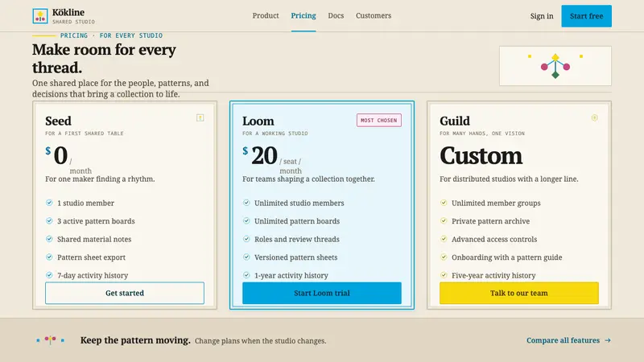Click the Kökline logo icon
The image size is (644, 362).
[x=39, y=16]
